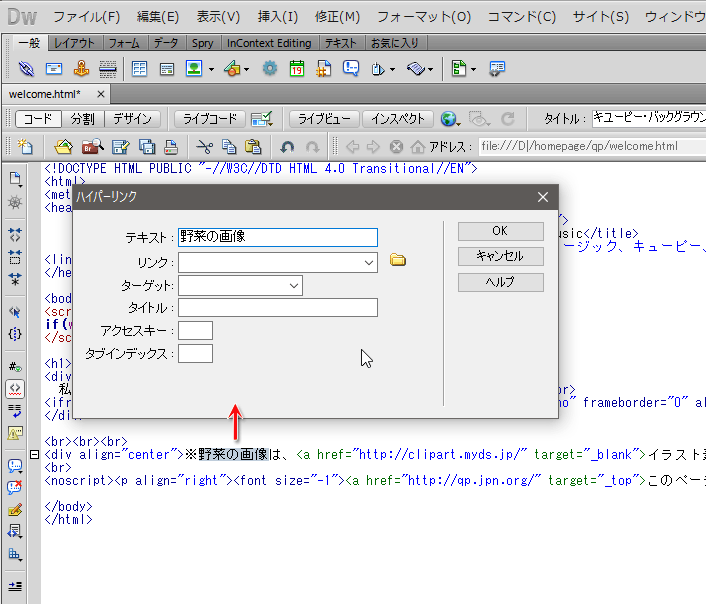Click the Paste clipboard icon

tap(253, 146)
